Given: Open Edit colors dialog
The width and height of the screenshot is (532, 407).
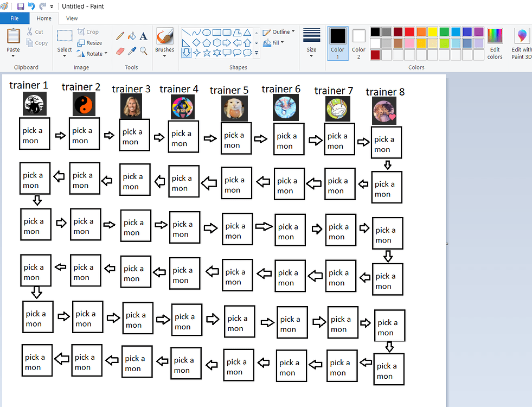Looking at the screenshot, I should (495, 43).
